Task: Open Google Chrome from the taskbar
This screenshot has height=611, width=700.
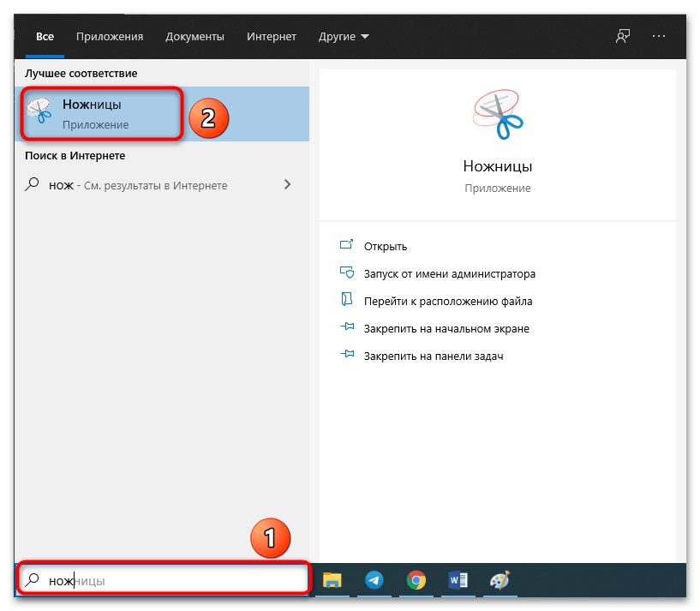Action: 416,580
